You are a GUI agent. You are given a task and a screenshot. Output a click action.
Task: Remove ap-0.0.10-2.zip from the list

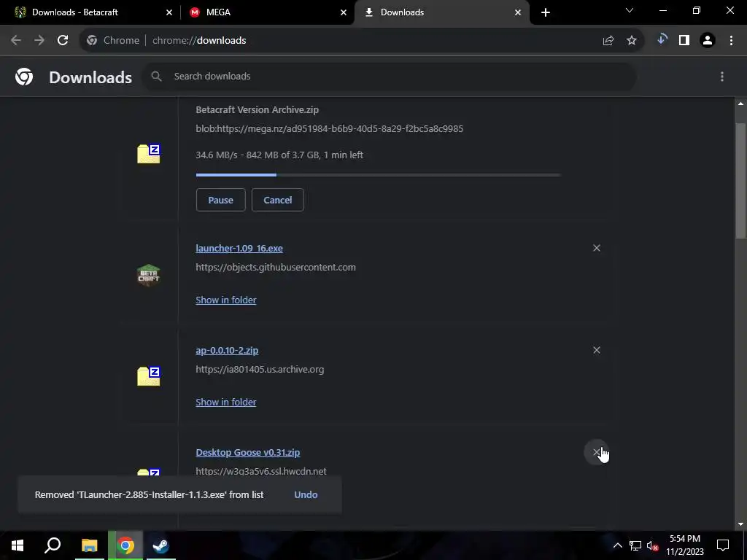[x=597, y=350]
